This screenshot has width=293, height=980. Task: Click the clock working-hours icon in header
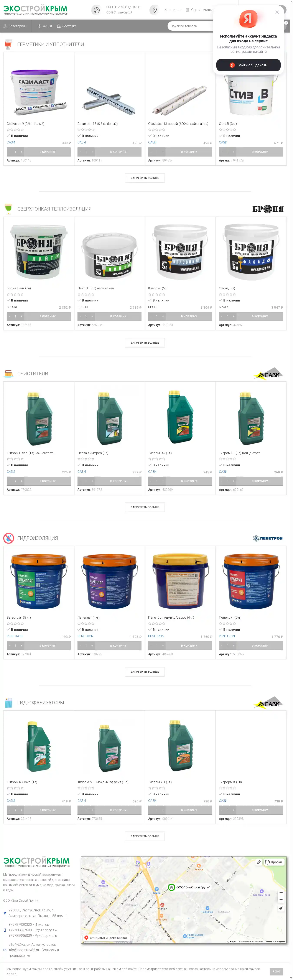(97, 10)
